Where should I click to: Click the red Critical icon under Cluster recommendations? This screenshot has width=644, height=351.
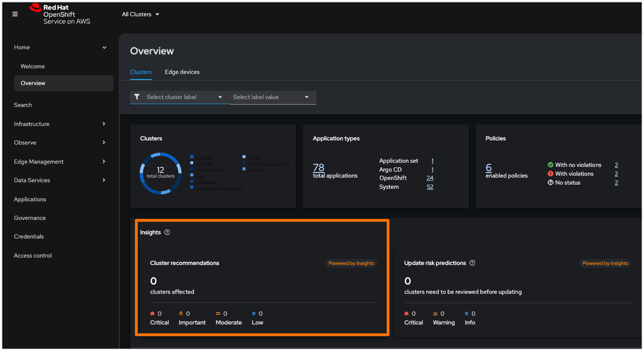[152, 314]
